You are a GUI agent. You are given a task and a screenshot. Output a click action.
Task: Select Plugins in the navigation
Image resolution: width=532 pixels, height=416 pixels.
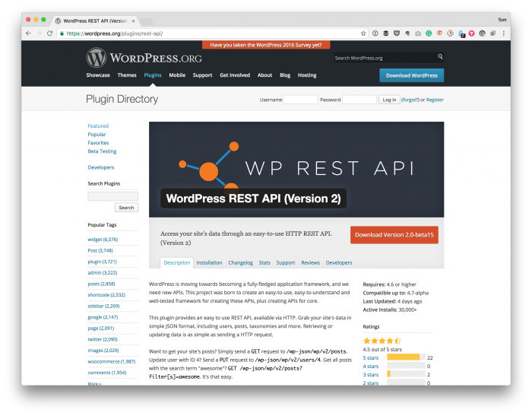coord(153,75)
